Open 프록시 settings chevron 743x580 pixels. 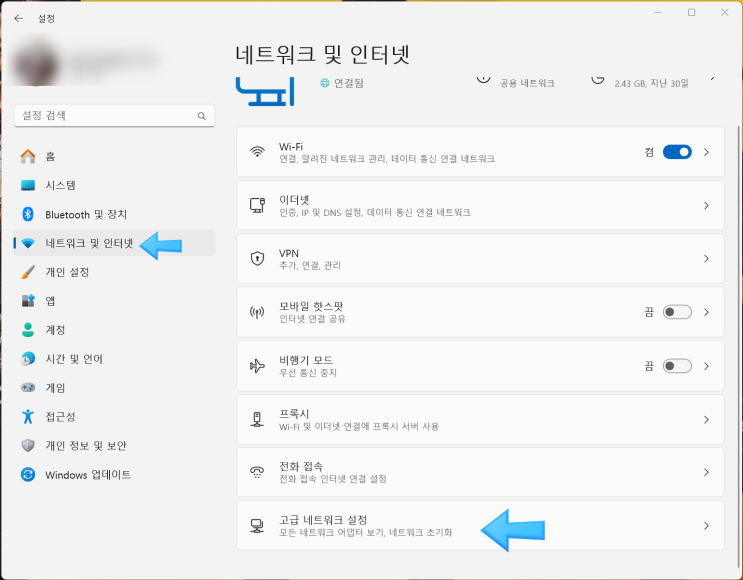click(x=707, y=419)
